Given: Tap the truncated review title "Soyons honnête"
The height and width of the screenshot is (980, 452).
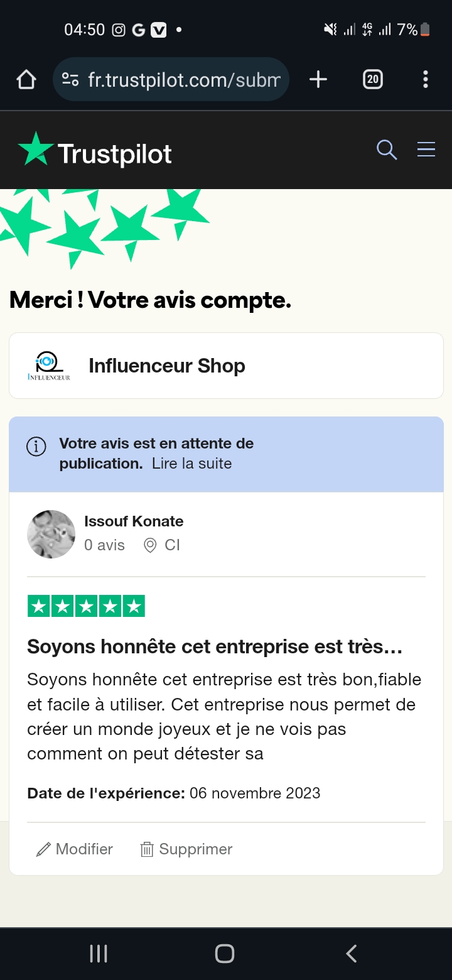Looking at the screenshot, I should [214, 646].
